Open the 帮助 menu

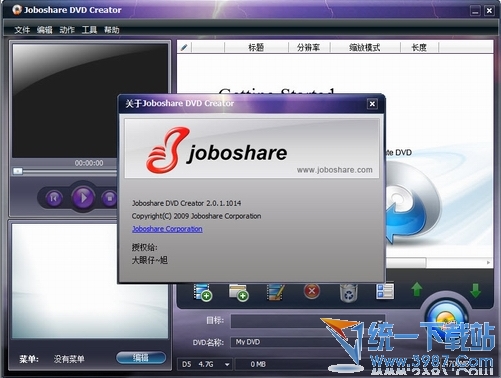click(x=112, y=30)
